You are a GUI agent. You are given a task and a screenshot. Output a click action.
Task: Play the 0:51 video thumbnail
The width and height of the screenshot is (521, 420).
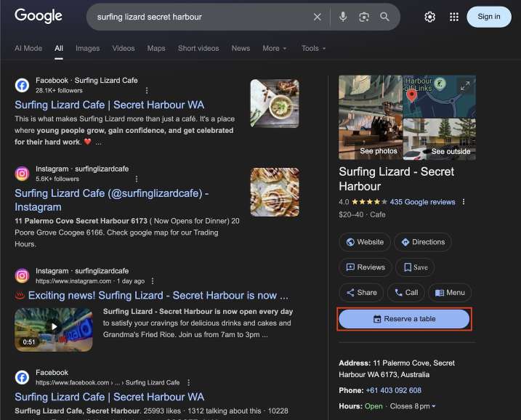tap(54, 330)
